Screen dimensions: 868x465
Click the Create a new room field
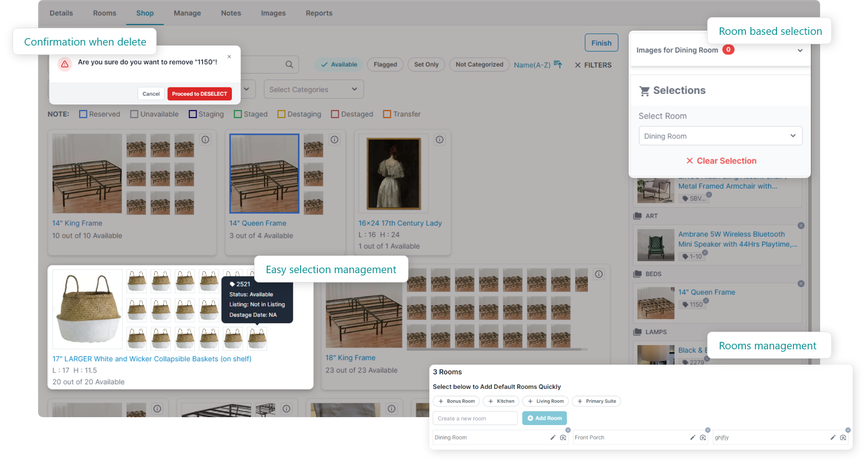(475, 418)
